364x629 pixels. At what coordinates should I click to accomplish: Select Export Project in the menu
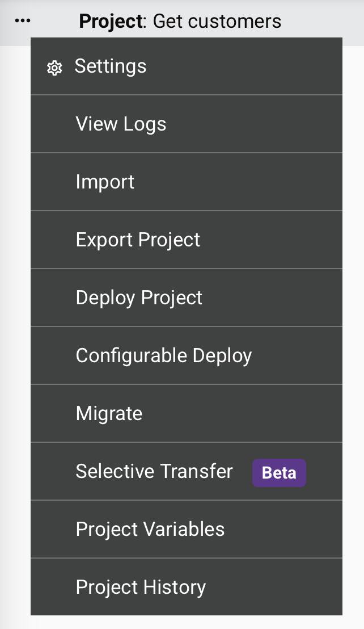[x=138, y=240]
